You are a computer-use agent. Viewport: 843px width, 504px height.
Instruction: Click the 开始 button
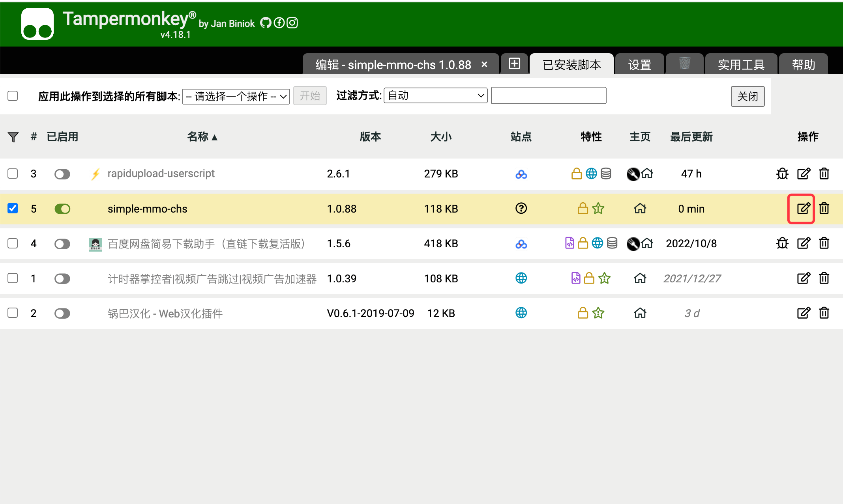coord(310,96)
